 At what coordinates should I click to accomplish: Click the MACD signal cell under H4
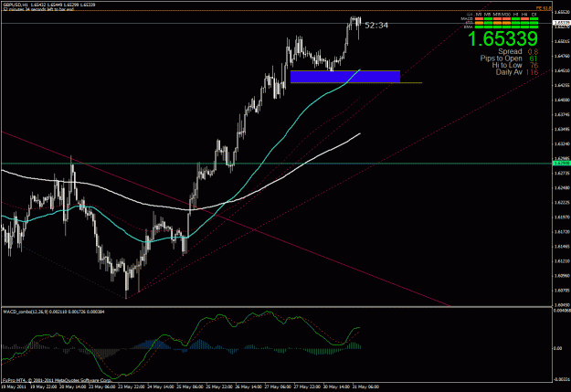point(524,18)
